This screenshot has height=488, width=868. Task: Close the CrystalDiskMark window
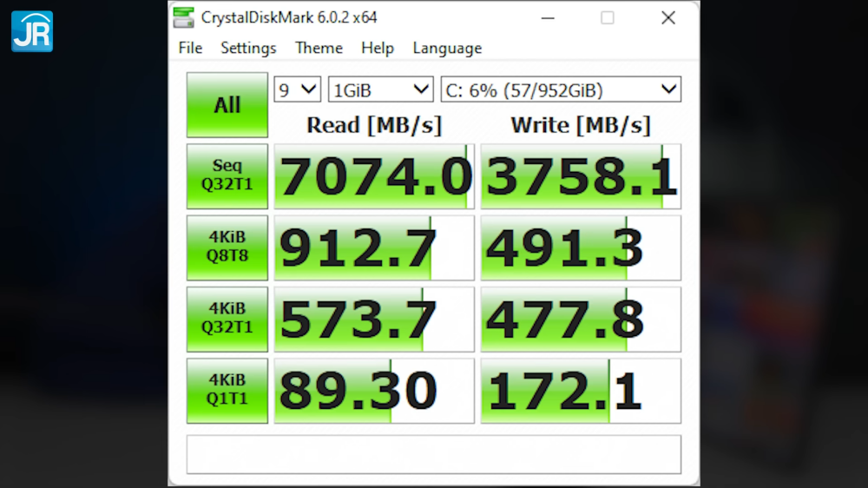(668, 17)
